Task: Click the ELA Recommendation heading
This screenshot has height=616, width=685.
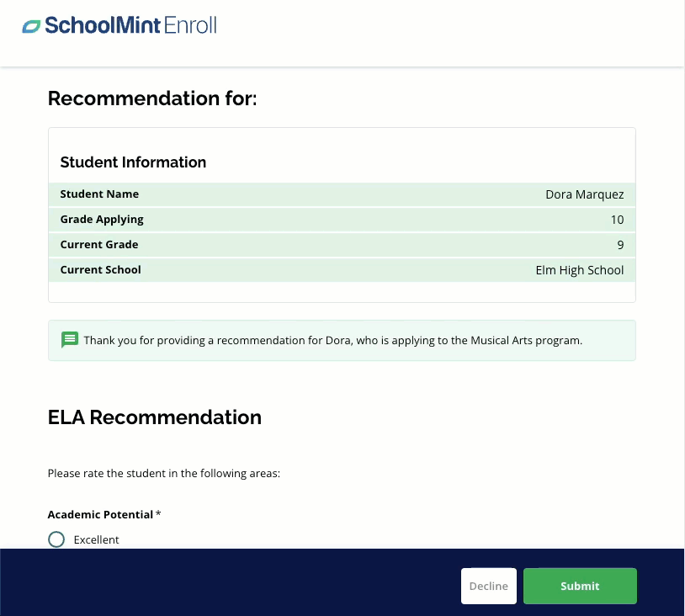Action: click(155, 417)
